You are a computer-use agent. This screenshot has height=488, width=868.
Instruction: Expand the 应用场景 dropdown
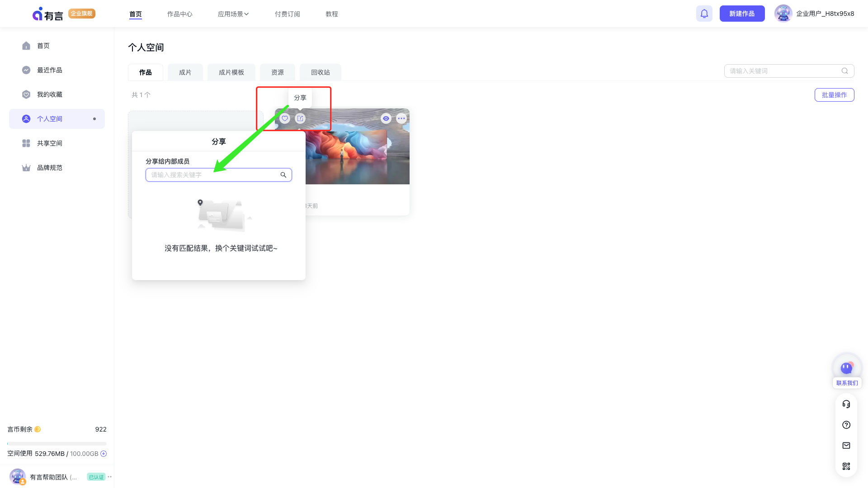click(233, 14)
